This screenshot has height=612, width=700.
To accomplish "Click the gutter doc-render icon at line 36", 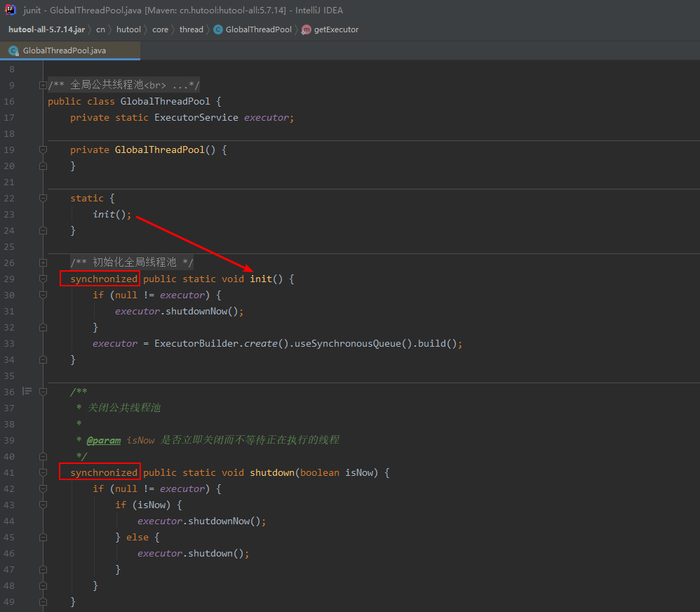I will [27, 392].
